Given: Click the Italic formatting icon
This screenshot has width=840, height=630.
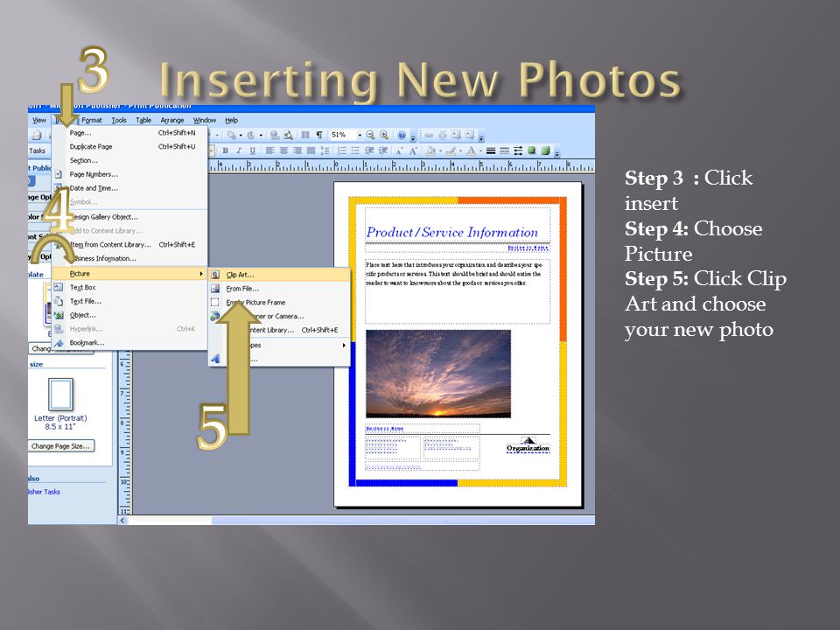Looking at the screenshot, I should (x=239, y=150).
